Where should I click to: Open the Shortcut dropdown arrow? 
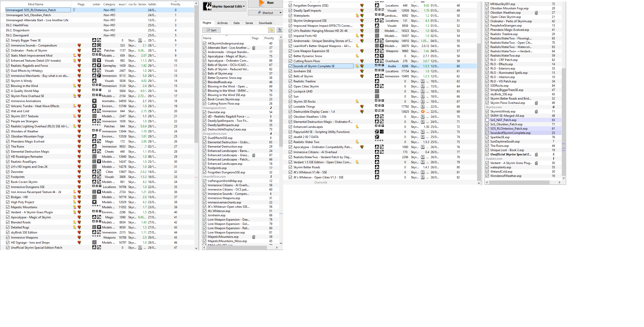pos(280,13)
